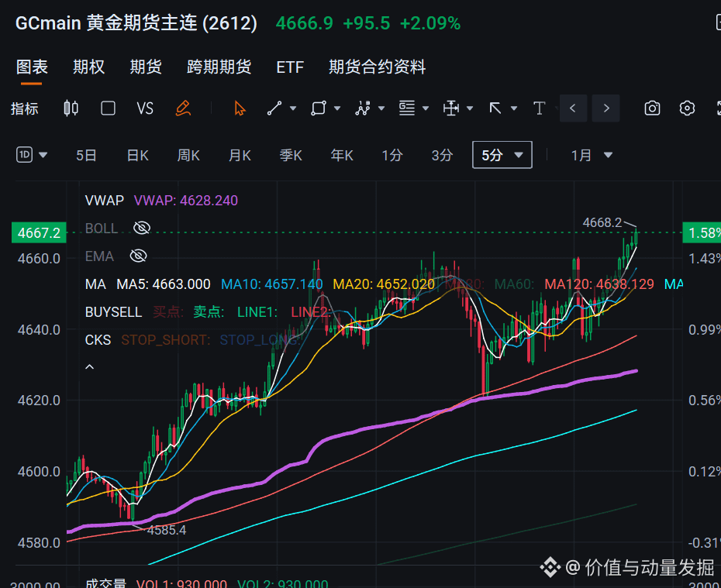Click the 4667.2 current price tag
The height and width of the screenshot is (588, 721).
39,233
